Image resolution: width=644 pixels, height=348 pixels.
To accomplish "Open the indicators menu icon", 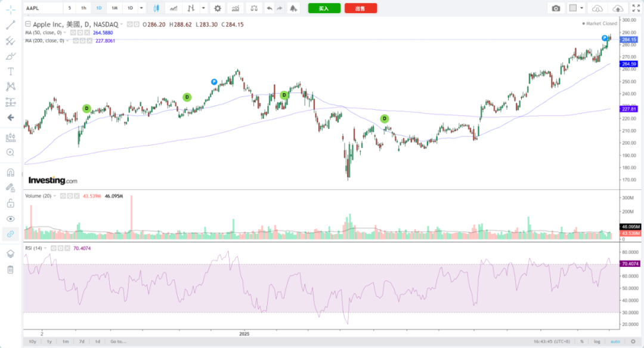I will tap(236, 8).
